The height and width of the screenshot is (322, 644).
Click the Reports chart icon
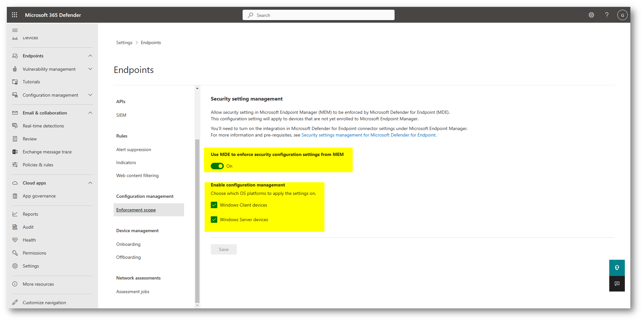(15, 214)
